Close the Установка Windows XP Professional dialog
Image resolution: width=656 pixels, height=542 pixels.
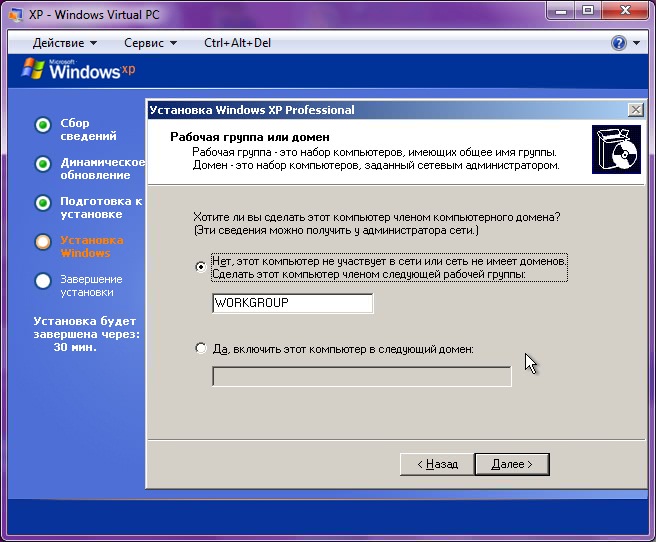(636, 110)
